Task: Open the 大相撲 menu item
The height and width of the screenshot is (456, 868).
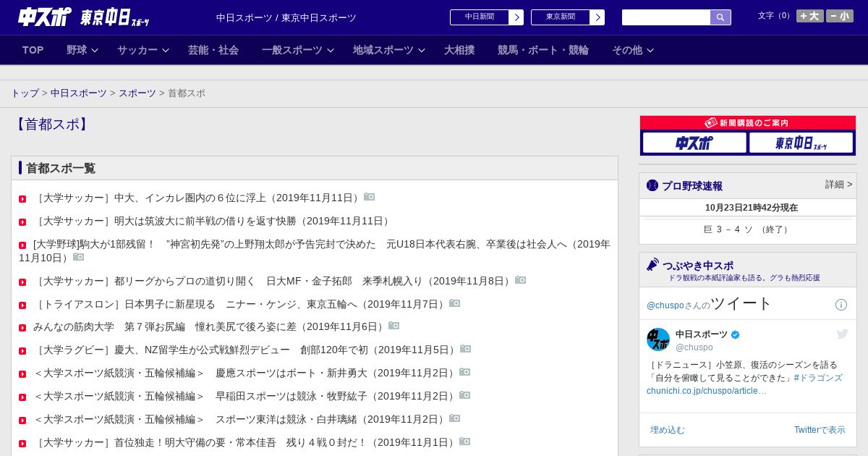Action: (459, 50)
